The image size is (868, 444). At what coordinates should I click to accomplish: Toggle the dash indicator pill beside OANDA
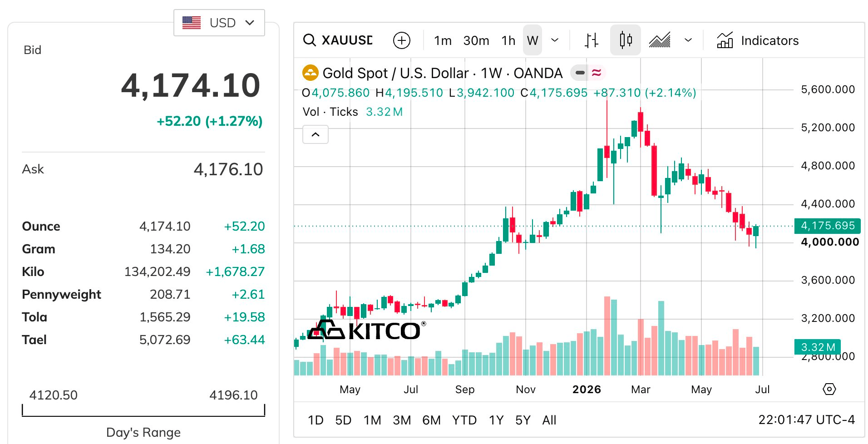click(580, 73)
